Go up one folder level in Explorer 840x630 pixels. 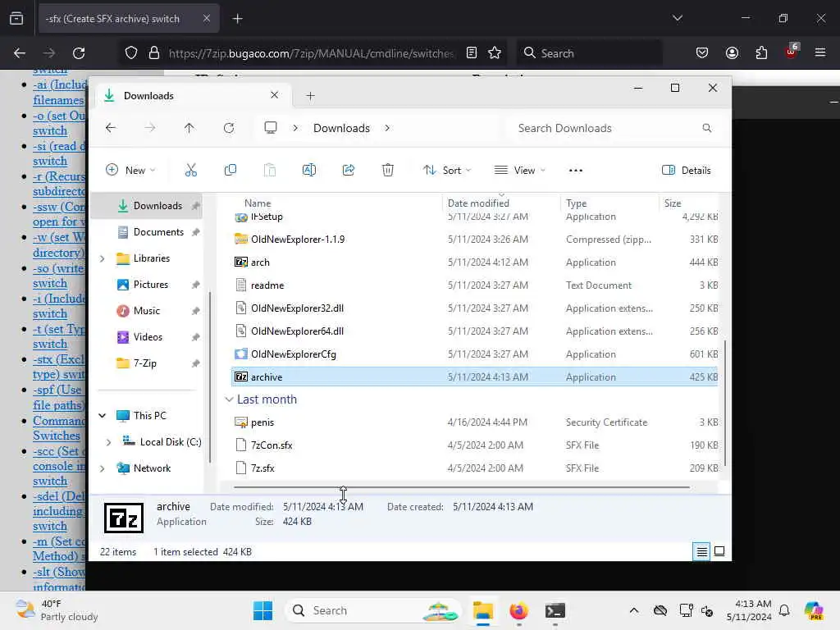pyautogui.click(x=189, y=128)
